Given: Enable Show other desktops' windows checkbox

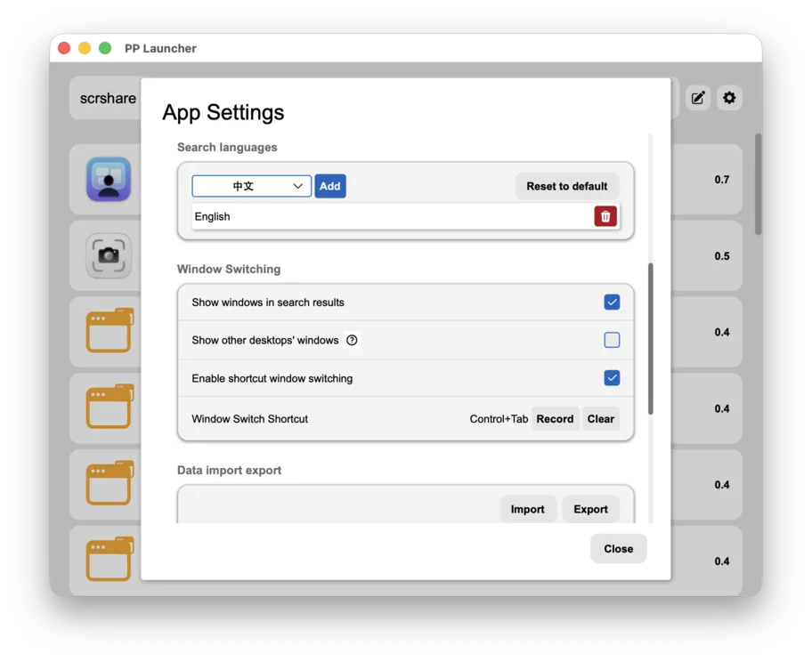Looking at the screenshot, I should [x=612, y=340].
